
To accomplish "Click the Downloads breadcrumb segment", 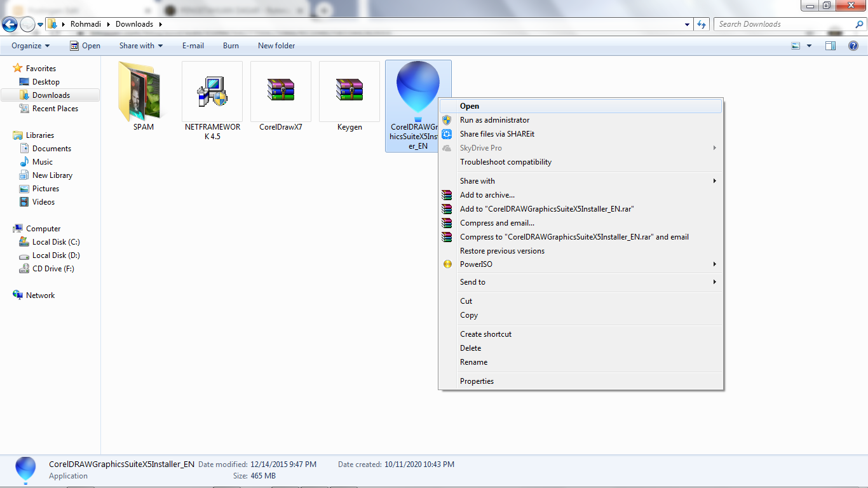I will tap(134, 24).
